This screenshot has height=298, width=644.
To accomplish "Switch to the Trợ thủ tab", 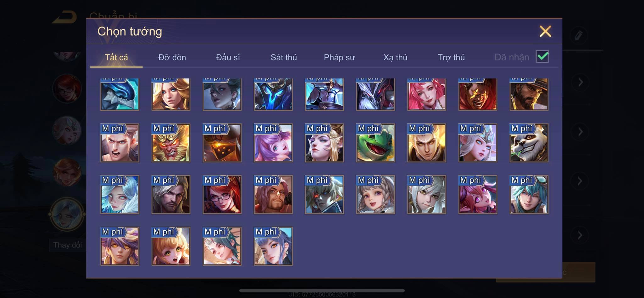I will (451, 57).
